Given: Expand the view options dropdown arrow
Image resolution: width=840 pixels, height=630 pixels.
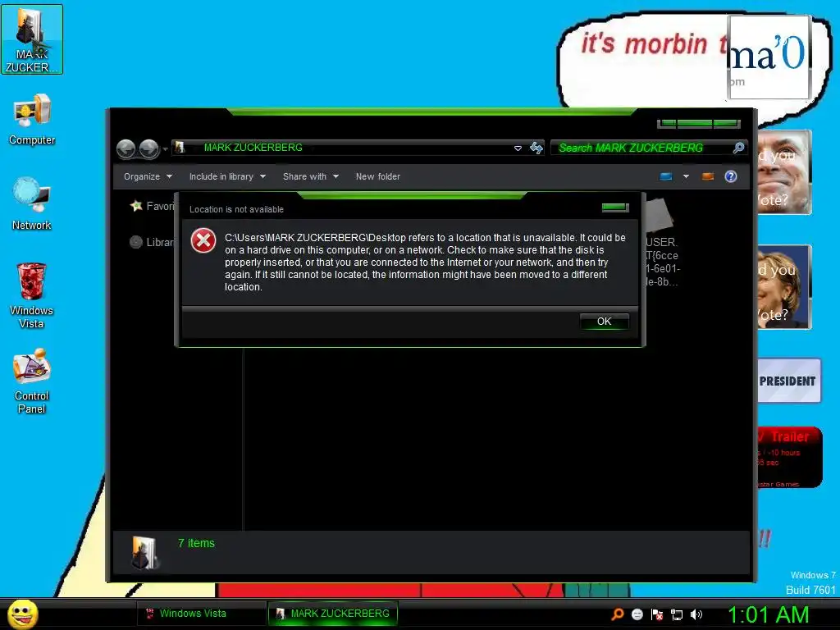Looking at the screenshot, I should (686, 176).
